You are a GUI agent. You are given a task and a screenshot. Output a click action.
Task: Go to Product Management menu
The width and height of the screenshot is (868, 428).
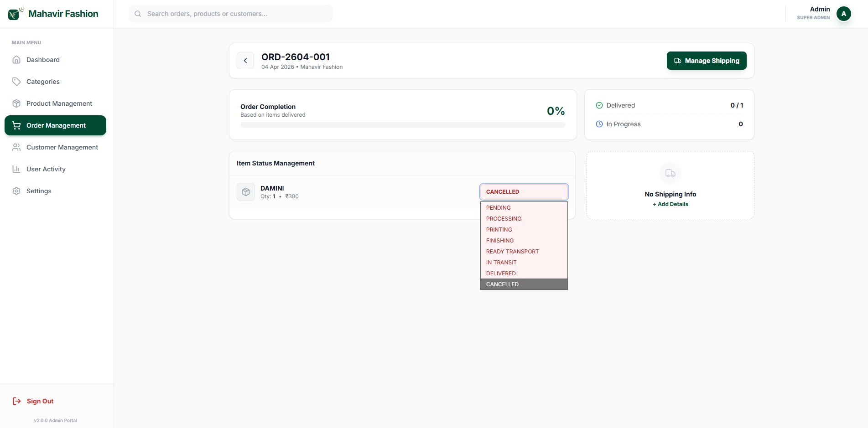coord(59,103)
